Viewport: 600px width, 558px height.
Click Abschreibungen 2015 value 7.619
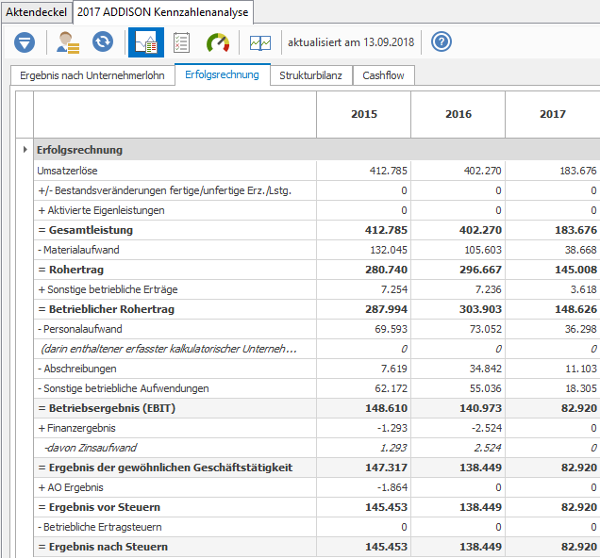tap(394, 369)
